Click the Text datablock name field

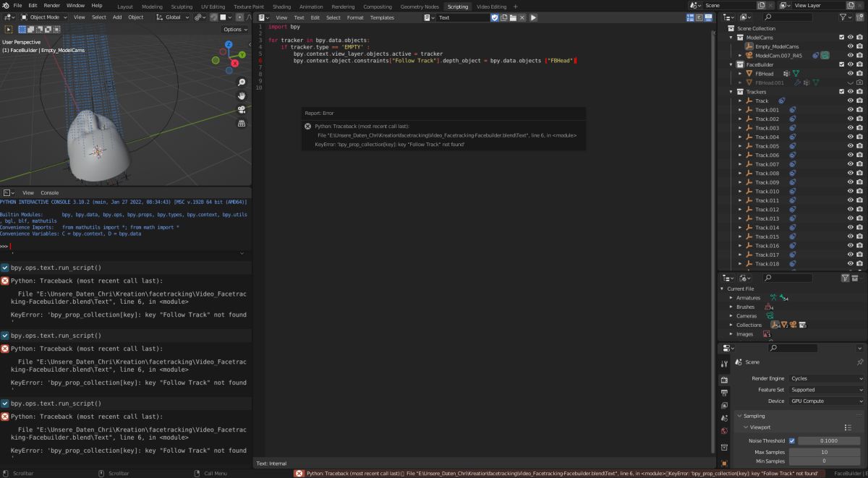click(x=464, y=17)
